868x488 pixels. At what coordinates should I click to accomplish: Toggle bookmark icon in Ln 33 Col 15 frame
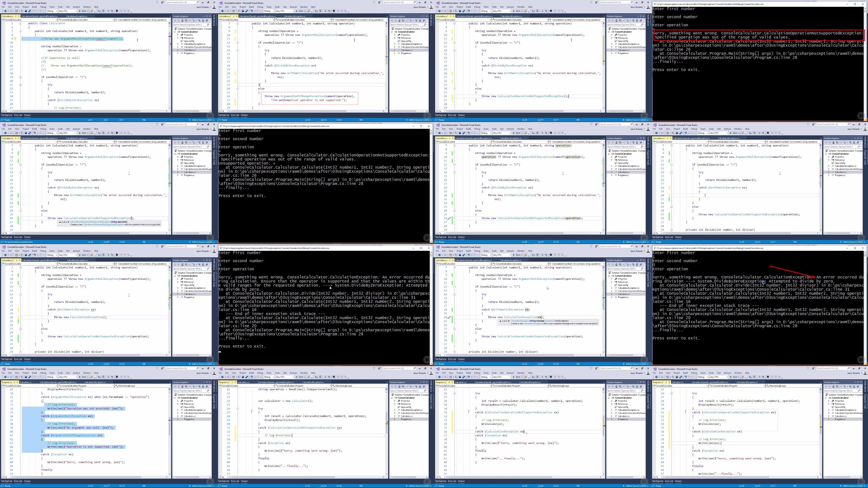point(117,377)
